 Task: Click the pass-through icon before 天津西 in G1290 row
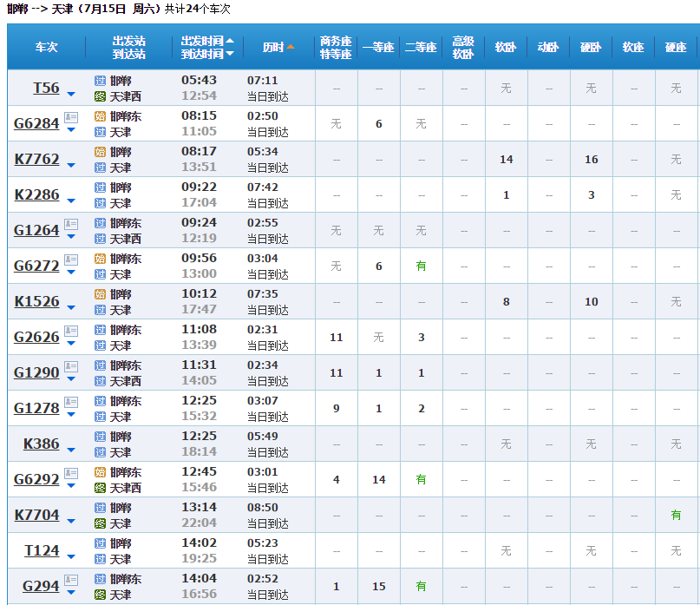[100, 381]
